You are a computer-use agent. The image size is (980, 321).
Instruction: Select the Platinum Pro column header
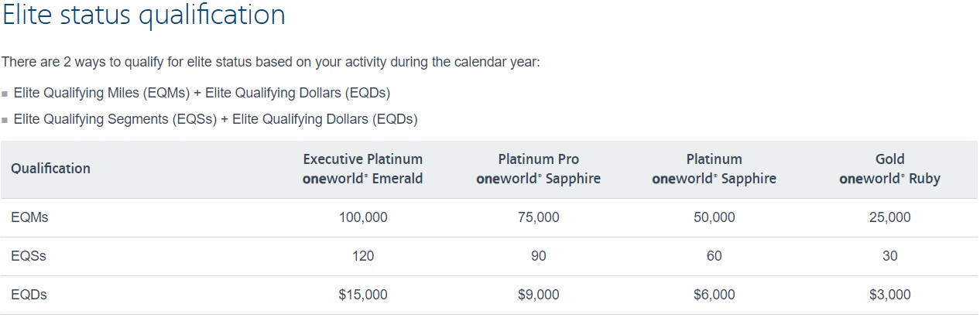tap(539, 169)
